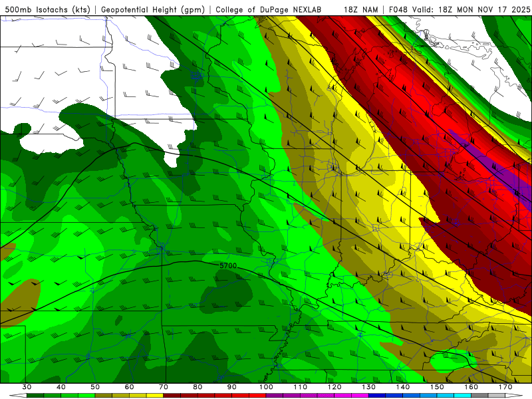
Task: Click the 90 value on the legend scale
Action: pyautogui.click(x=231, y=387)
